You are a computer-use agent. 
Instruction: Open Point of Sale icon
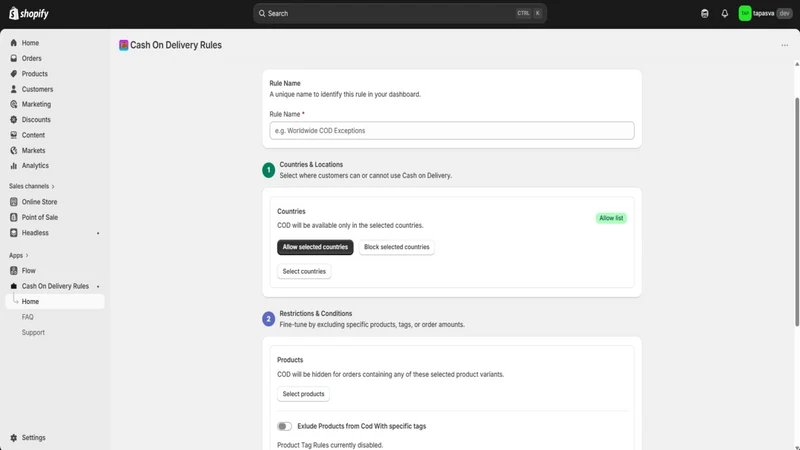coord(14,217)
